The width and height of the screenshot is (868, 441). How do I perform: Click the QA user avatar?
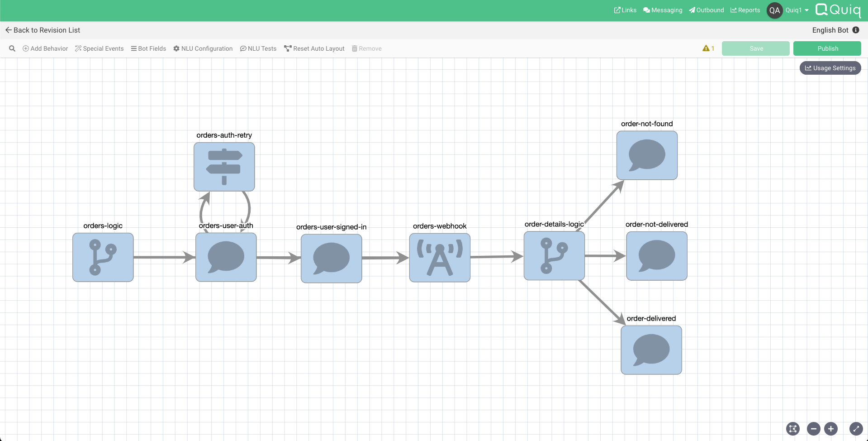tap(775, 10)
